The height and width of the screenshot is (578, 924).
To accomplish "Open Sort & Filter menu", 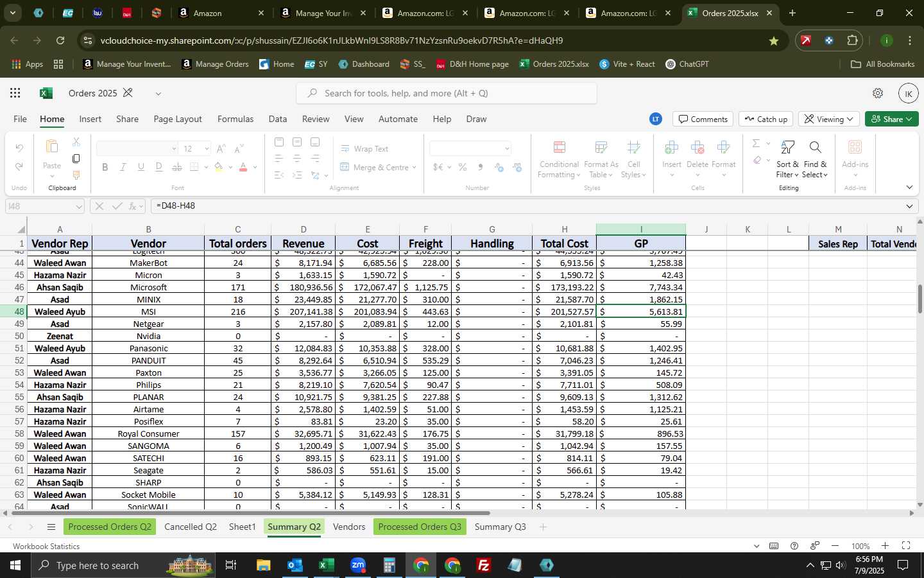I will [787, 160].
